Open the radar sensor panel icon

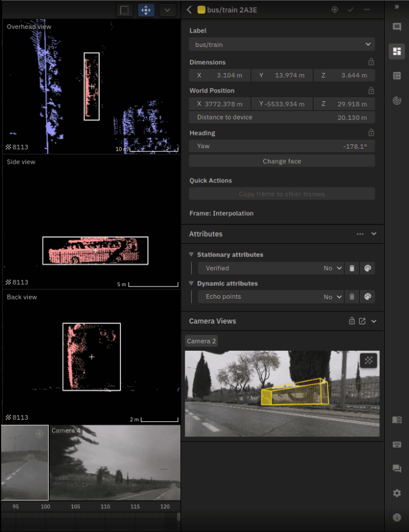pyautogui.click(x=397, y=100)
